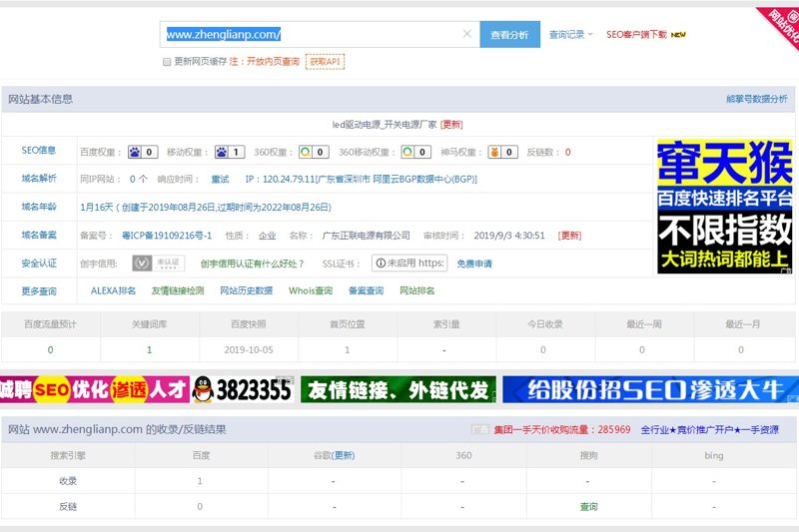This screenshot has width=799, height=532.
Task: Click the keyword library value 1
Action: coord(149,349)
